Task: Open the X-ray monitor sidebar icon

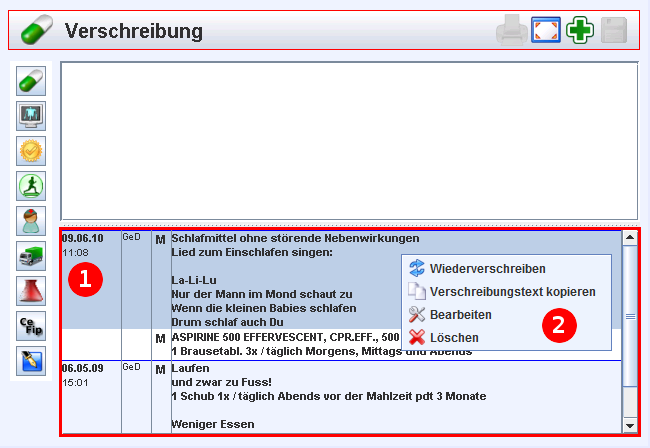Action: [32, 116]
